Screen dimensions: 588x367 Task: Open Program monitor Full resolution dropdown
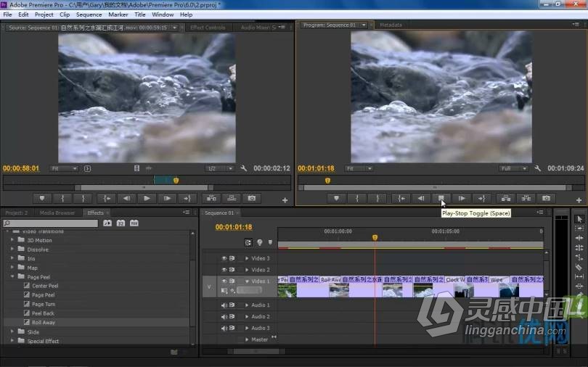pyautogui.click(x=513, y=168)
